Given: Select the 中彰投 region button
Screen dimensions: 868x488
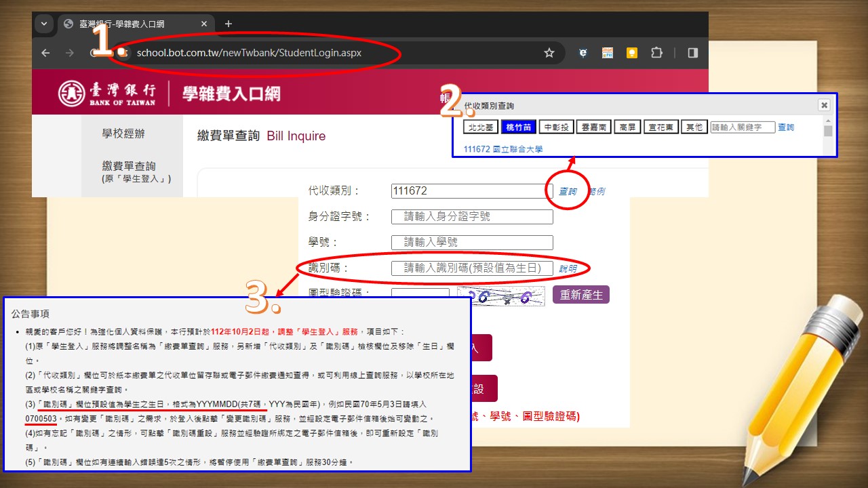Looking at the screenshot, I should 556,127.
